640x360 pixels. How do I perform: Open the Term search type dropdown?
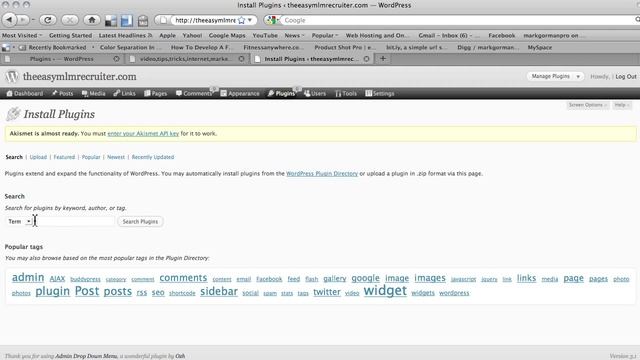click(x=19, y=221)
